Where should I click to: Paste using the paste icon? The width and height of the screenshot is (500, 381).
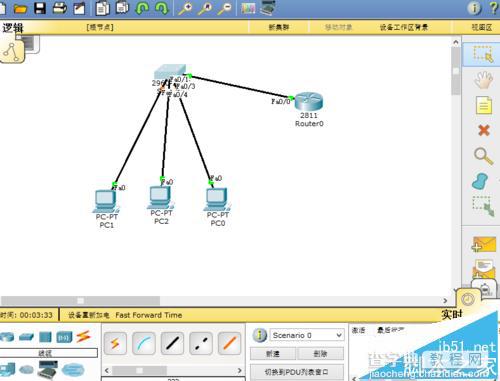[122, 8]
